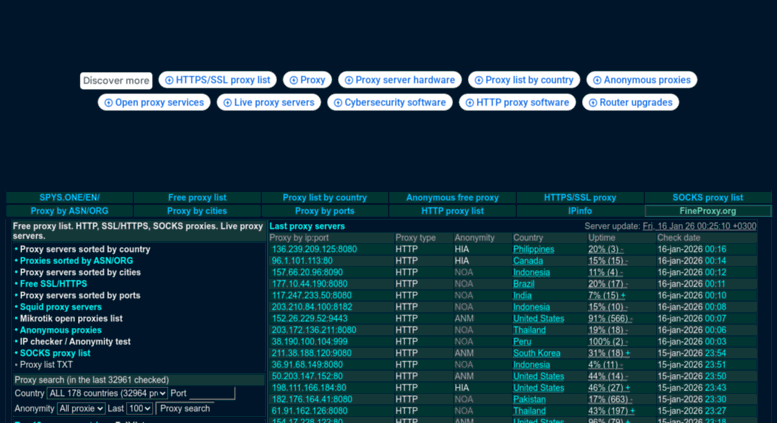Open Proxy list by country nav tab

tap(325, 198)
